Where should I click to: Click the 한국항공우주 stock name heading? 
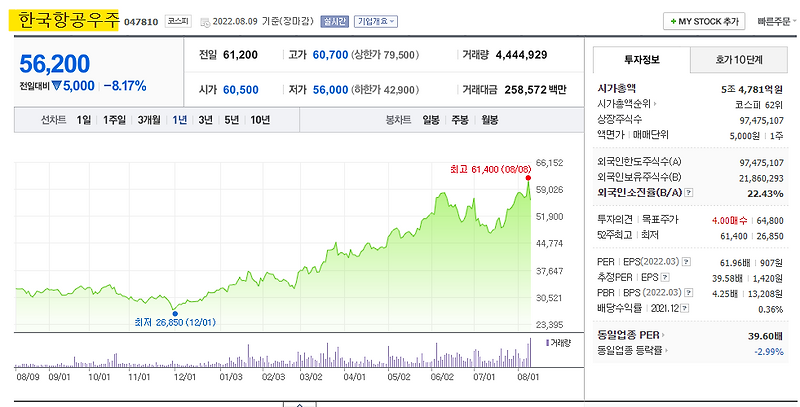pos(68,20)
